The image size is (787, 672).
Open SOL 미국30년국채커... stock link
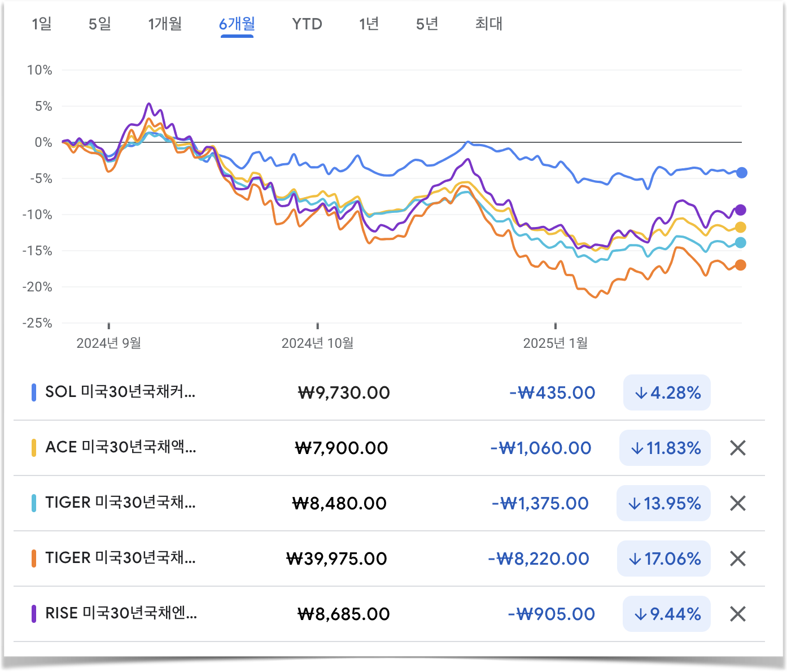tap(120, 391)
